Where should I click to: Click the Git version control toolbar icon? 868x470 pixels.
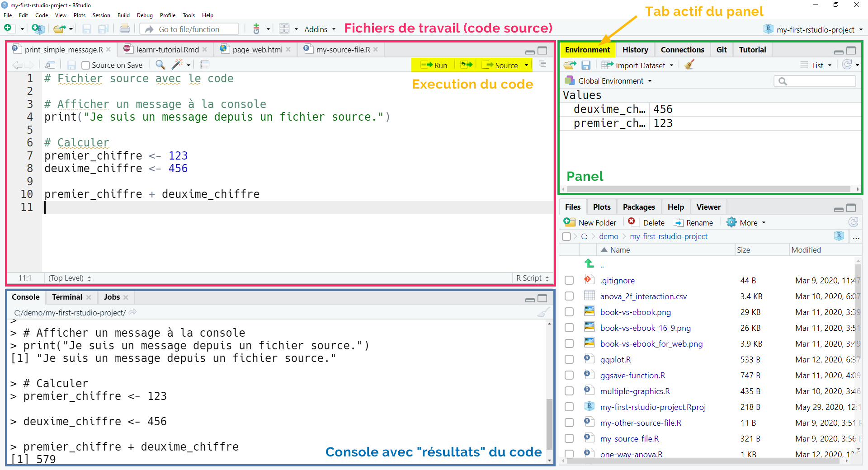point(256,29)
